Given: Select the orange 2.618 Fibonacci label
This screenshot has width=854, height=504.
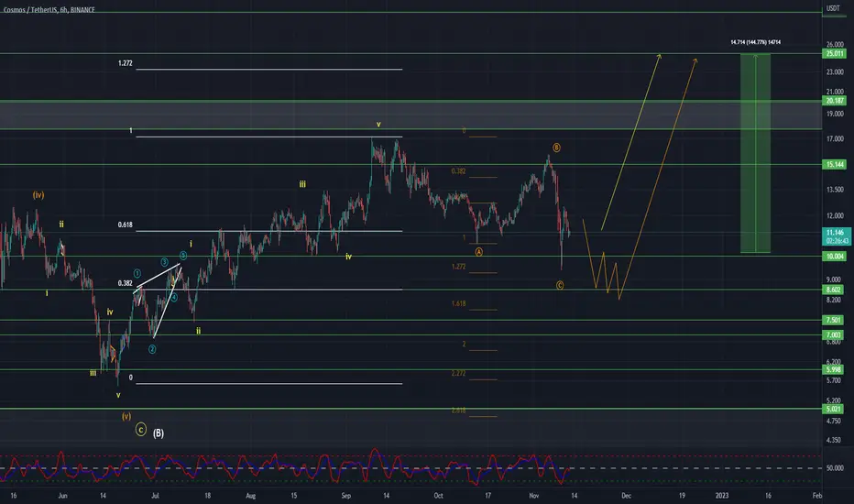Looking at the screenshot, I should 458,411.
